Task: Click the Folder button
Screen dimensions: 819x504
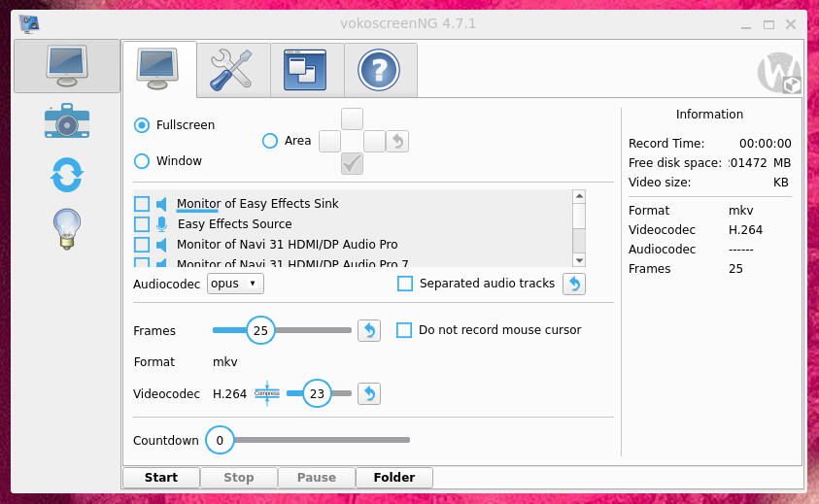Action: point(393,478)
